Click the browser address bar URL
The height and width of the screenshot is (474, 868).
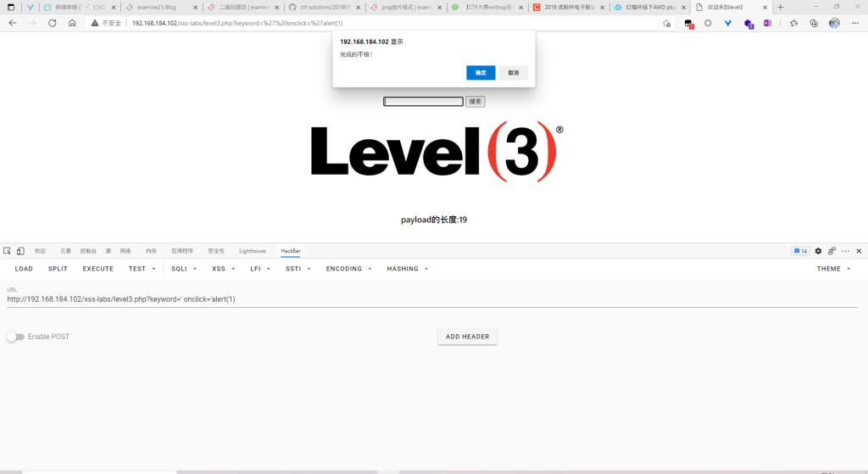pos(237,23)
